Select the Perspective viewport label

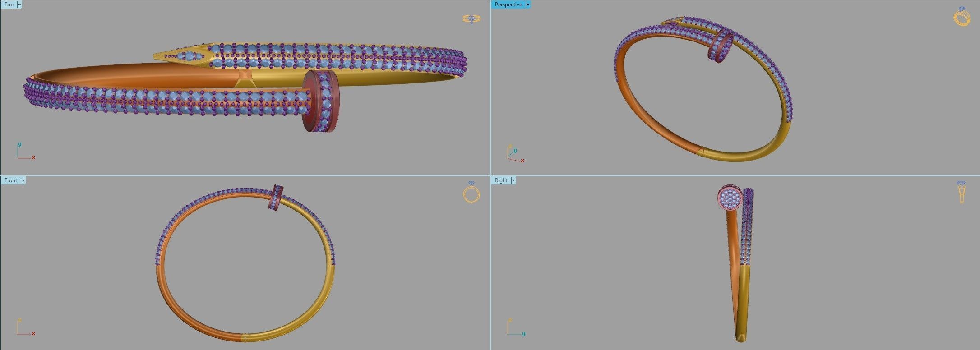coord(508,5)
